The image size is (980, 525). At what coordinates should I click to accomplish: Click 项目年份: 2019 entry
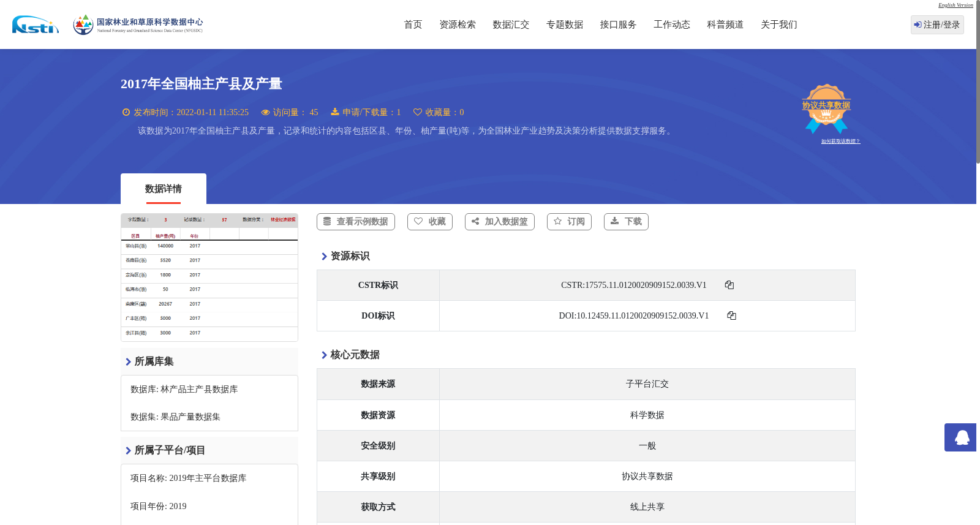point(159,507)
